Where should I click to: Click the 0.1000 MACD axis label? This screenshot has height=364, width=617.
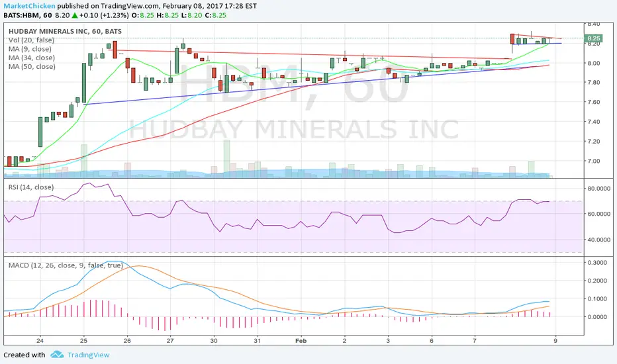[597, 298]
